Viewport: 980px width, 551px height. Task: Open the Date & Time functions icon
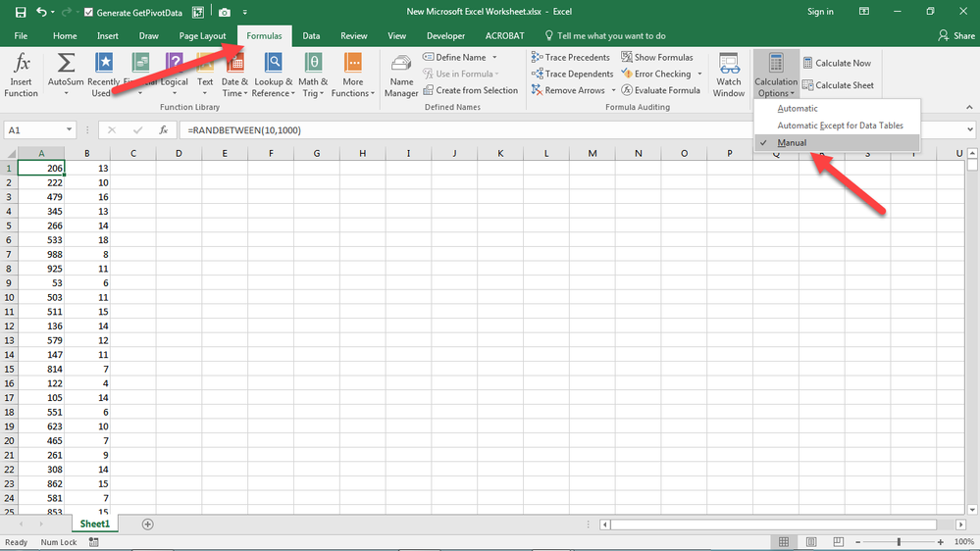[235, 63]
